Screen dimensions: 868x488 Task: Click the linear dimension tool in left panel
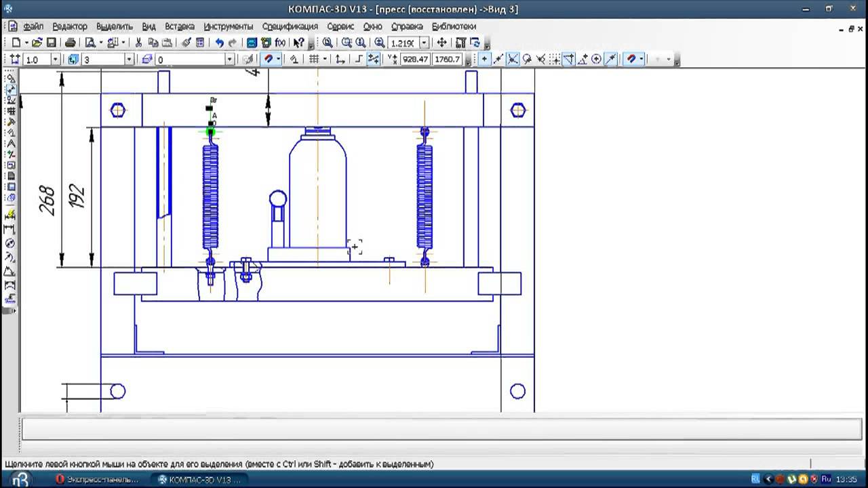click(10, 230)
